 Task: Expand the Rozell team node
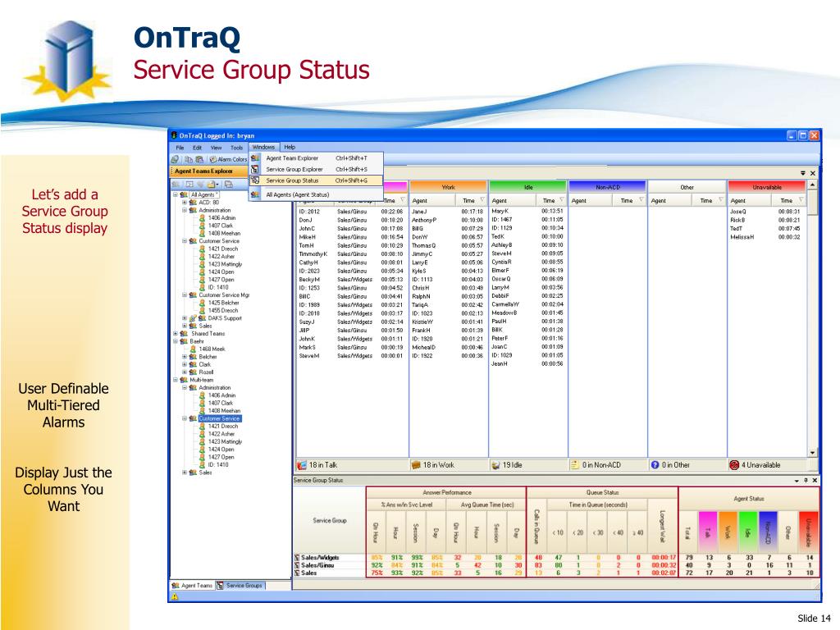click(185, 372)
